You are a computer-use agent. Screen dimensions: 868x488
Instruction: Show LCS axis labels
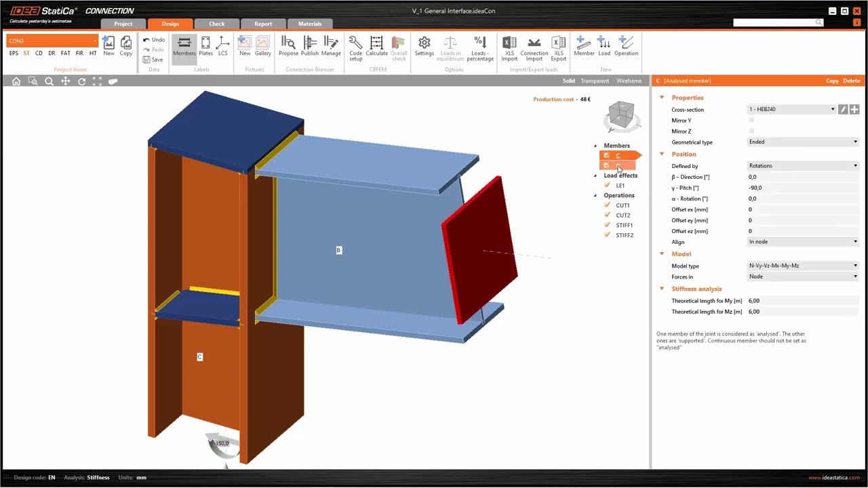click(x=222, y=46)
